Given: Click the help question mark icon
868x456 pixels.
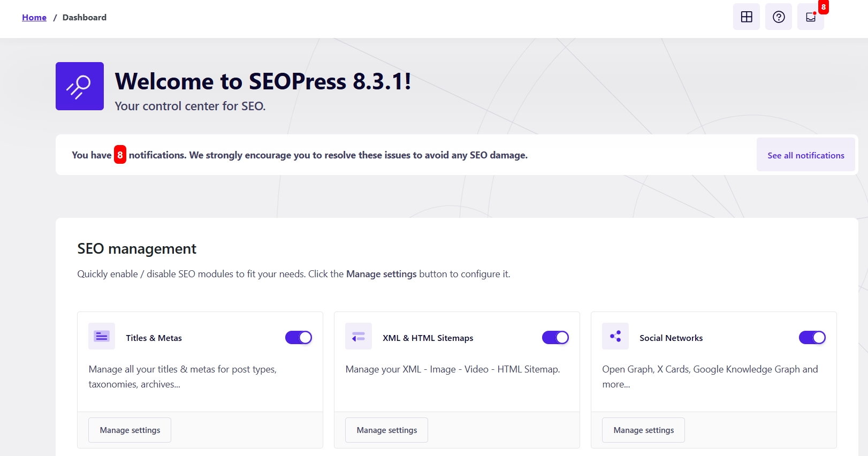Looking at the screenshot, I should (779, 17).
